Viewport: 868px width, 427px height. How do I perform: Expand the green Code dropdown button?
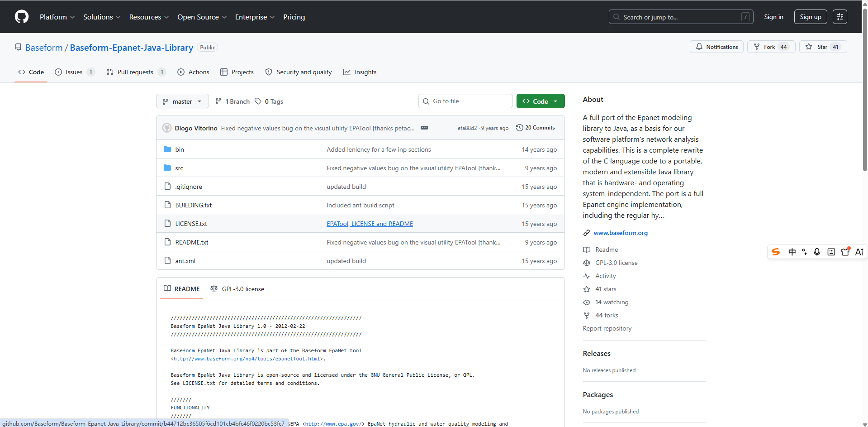point(541,101)
